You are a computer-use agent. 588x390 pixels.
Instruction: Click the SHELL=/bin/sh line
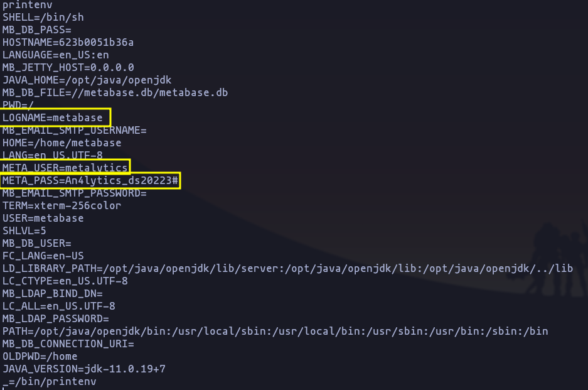(43, 17)
